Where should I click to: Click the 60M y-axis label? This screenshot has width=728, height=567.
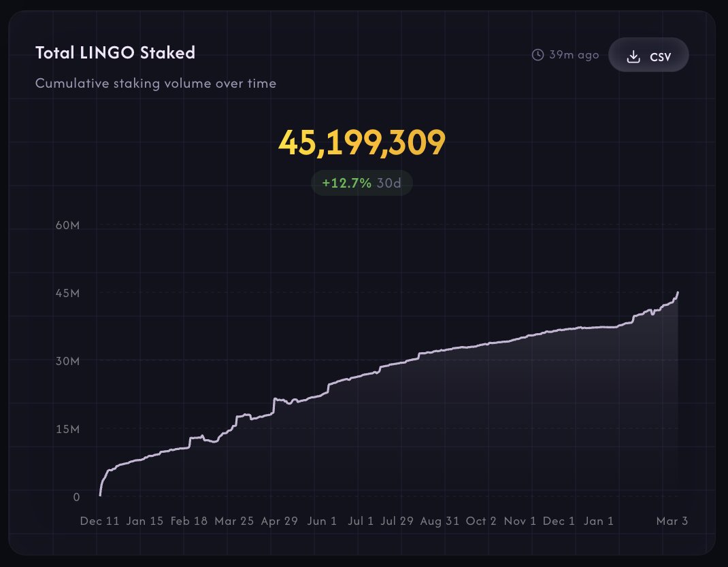click(68, 225)
